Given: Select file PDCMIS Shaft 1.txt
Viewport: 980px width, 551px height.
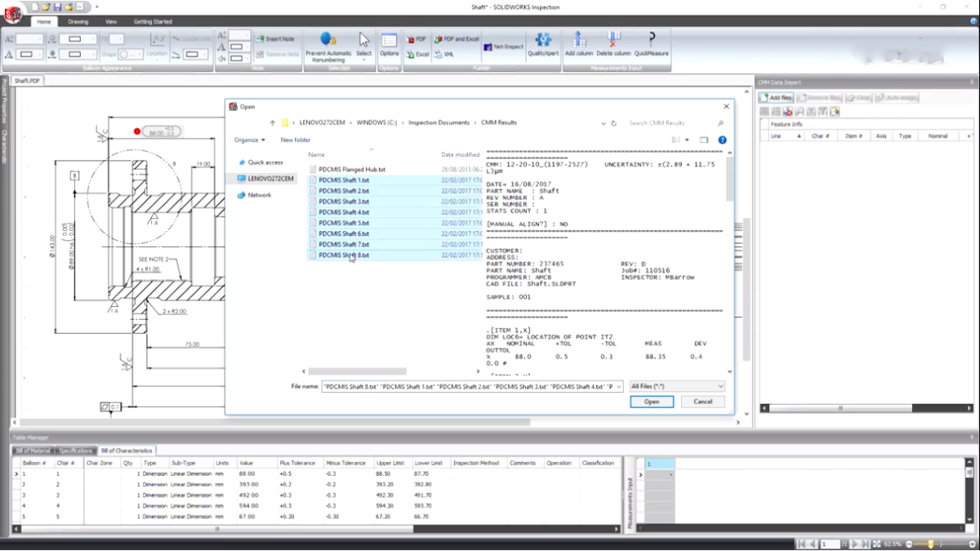Looking at the screenshot, I should tap(344, 180).
